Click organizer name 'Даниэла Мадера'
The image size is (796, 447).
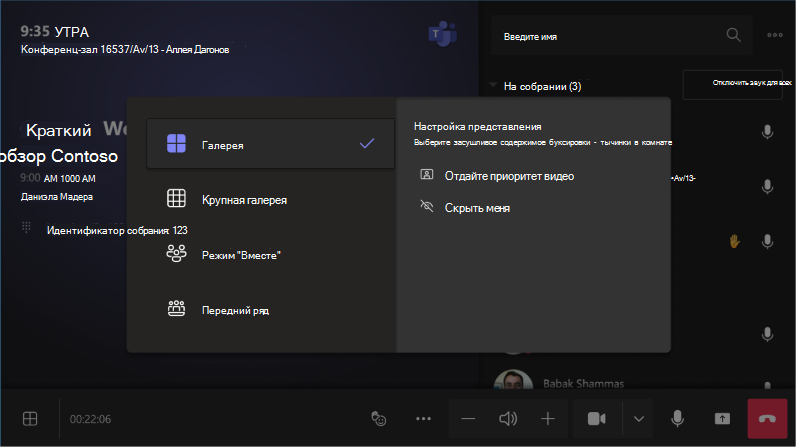pos(57,197)
